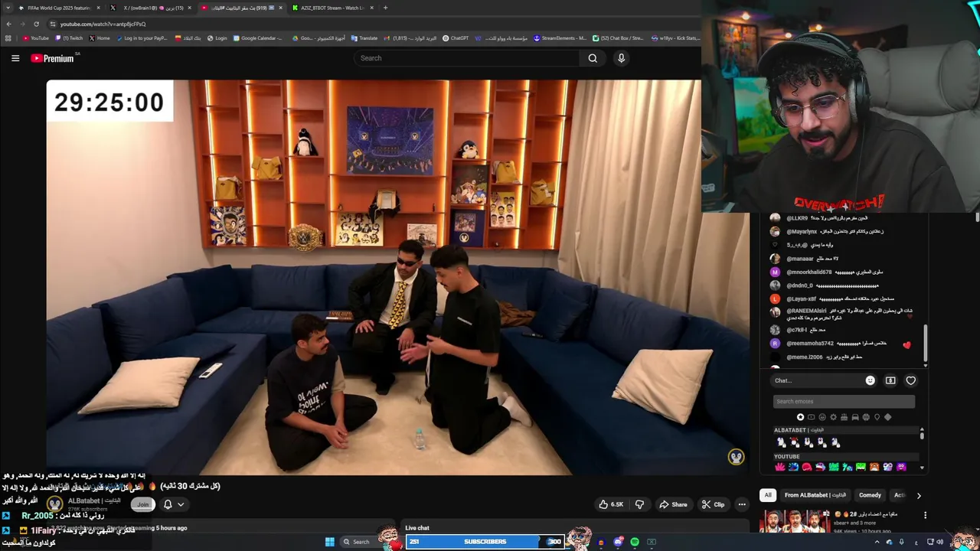980x551 pixels.
Task: Switch to the FIFAe World Cup 2025 tab
Action: coord(59,8)
